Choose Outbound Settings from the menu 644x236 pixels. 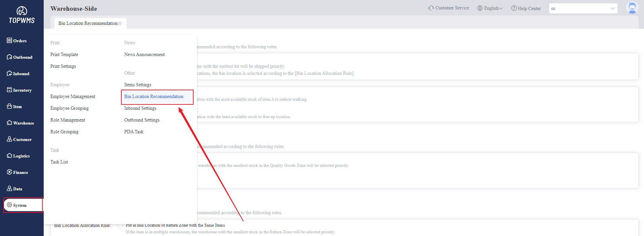pyautogui.click(x=142, y=120)
